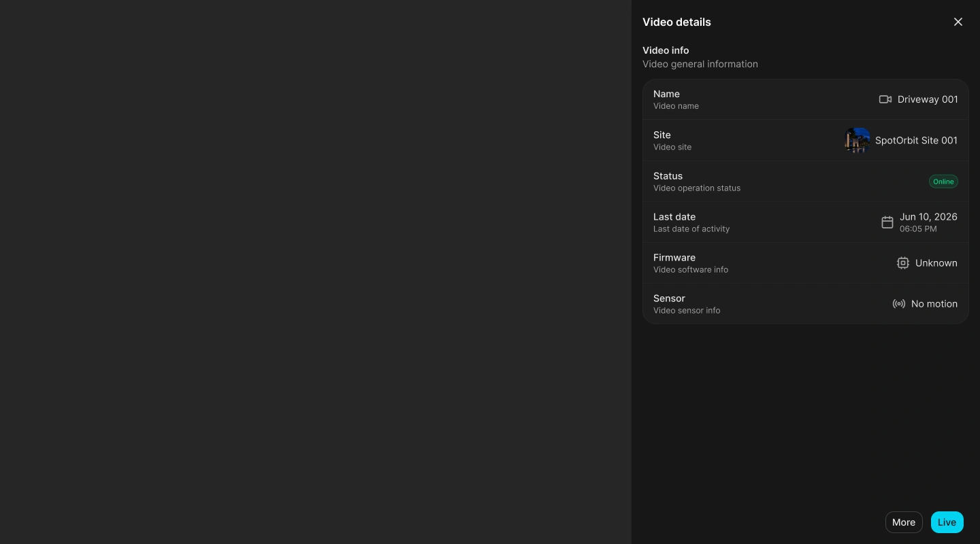Select the Driveway 001 video name
Viewport: 980px width, 544px height.
928,99
